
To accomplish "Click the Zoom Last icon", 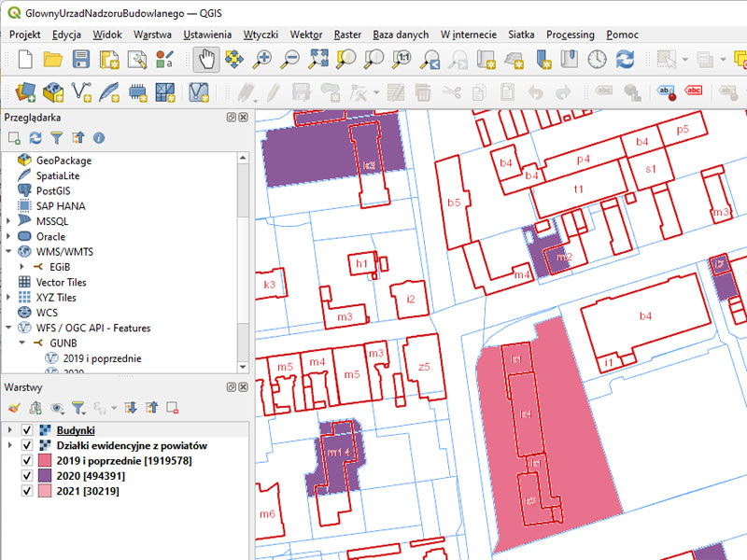I will click(430, 60).
